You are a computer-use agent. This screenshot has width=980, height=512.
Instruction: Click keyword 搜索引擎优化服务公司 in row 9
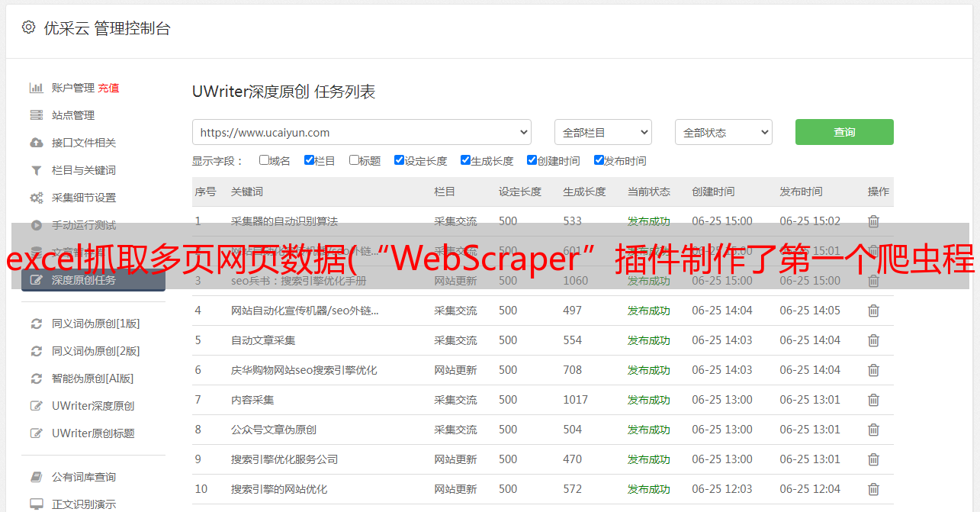point(284,459)
